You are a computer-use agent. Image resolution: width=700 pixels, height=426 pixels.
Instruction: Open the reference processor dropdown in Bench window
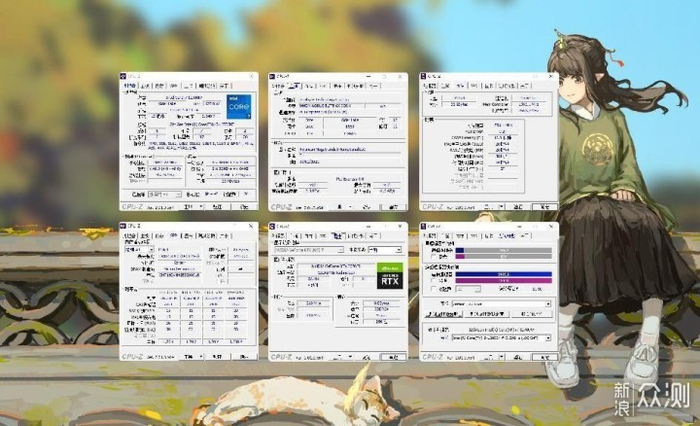click(x=501, y=338)
